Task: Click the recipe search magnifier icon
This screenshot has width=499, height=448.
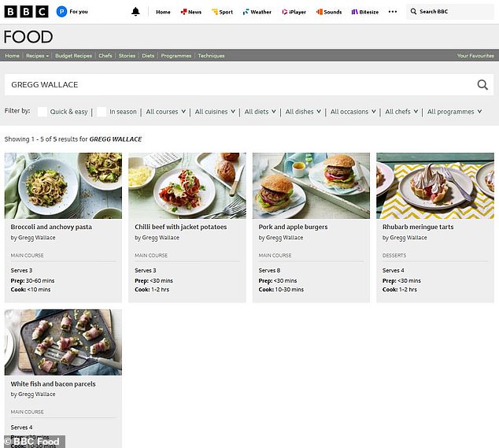Action: click(482, 85)
